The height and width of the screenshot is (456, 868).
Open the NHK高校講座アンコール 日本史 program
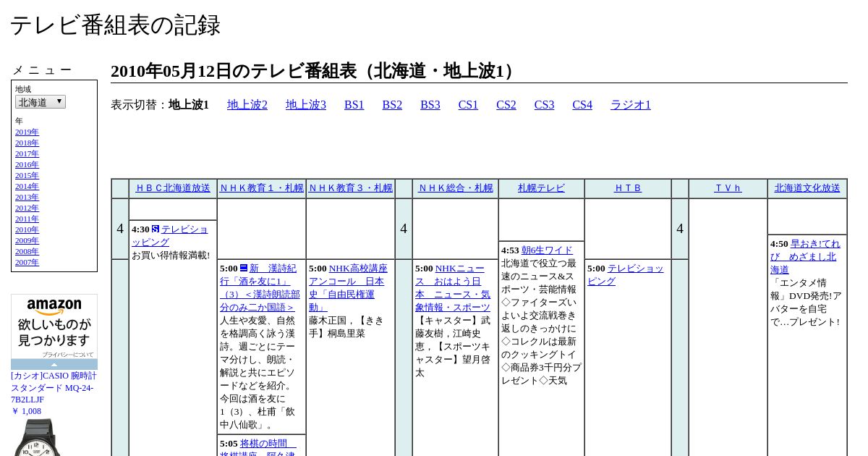[348, 288]
